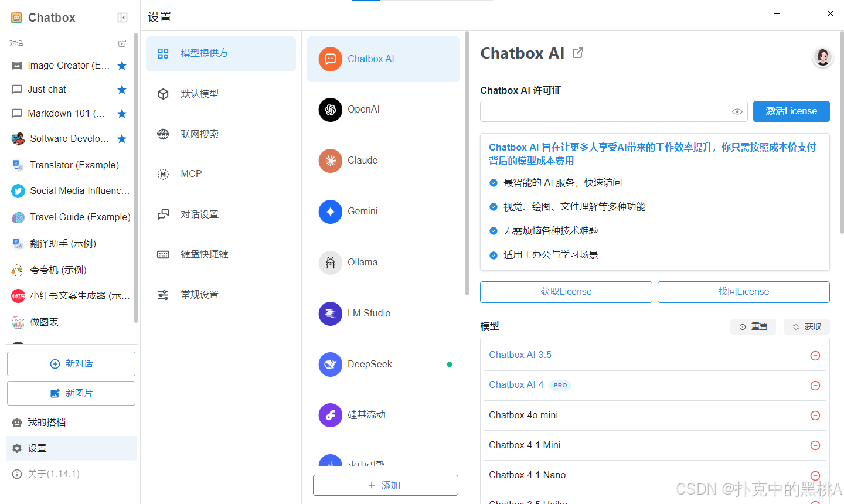Open the 做图表 conversation
844x504 pixels.
(x=70, y=322)
